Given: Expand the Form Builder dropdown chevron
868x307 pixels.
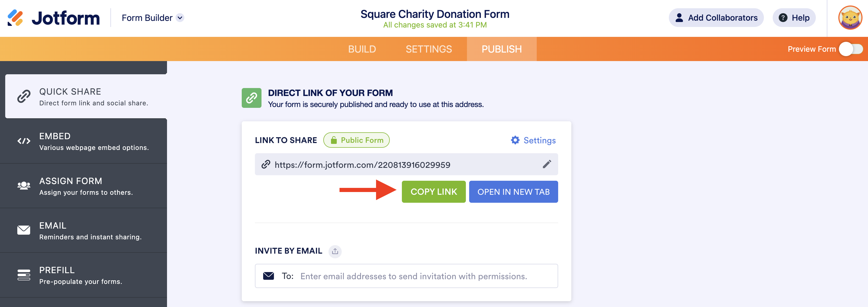Looking at the screenshot, I should coord(180,18).
